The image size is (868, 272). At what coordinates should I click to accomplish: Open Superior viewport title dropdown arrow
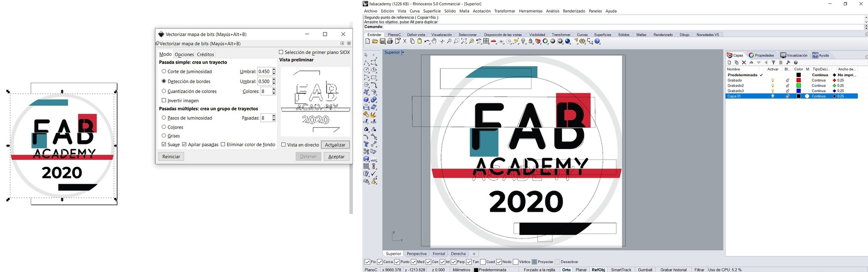[402, 52]
